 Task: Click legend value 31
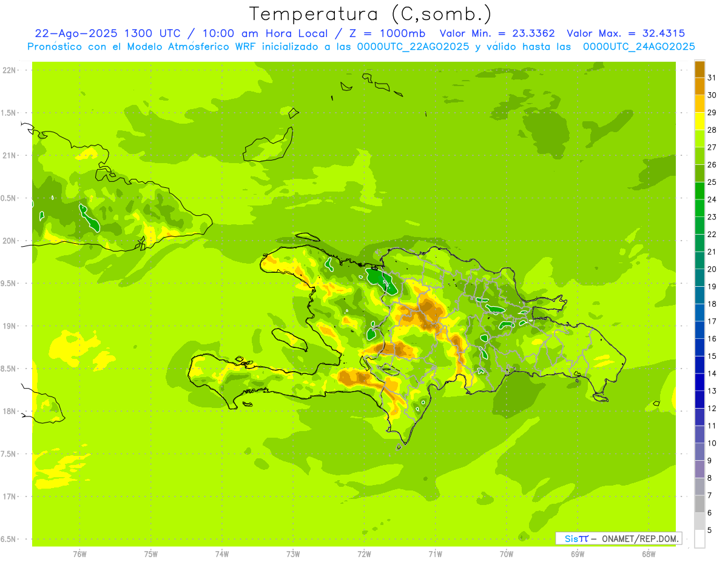coord(712,77)
